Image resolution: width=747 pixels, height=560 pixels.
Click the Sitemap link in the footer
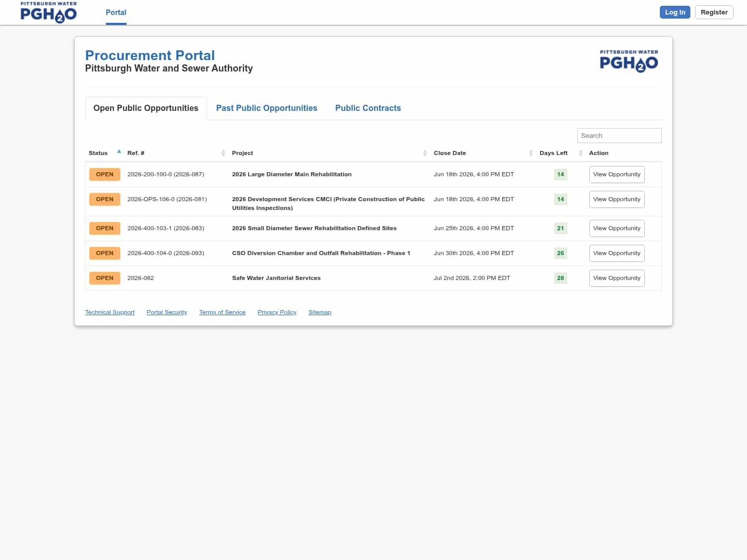(x=320, y=312)
